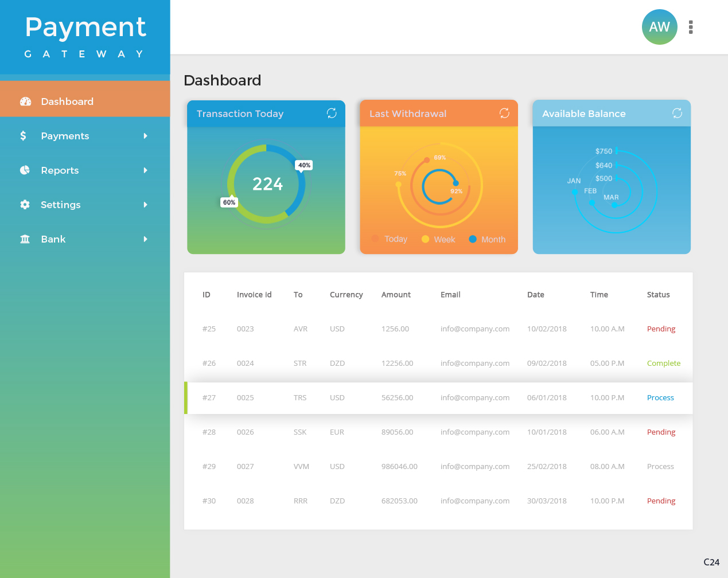Expand the Reports submenu arrow
The image size is (728, 578).
146,170
